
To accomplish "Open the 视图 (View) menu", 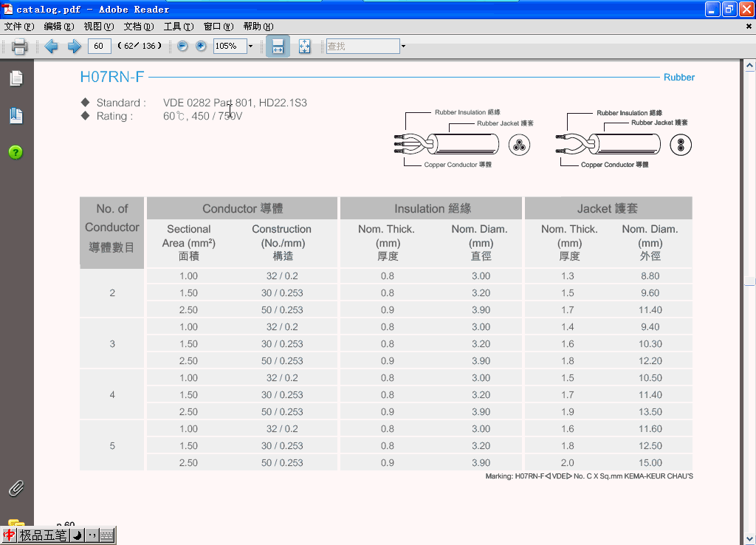I will (99, 27).
